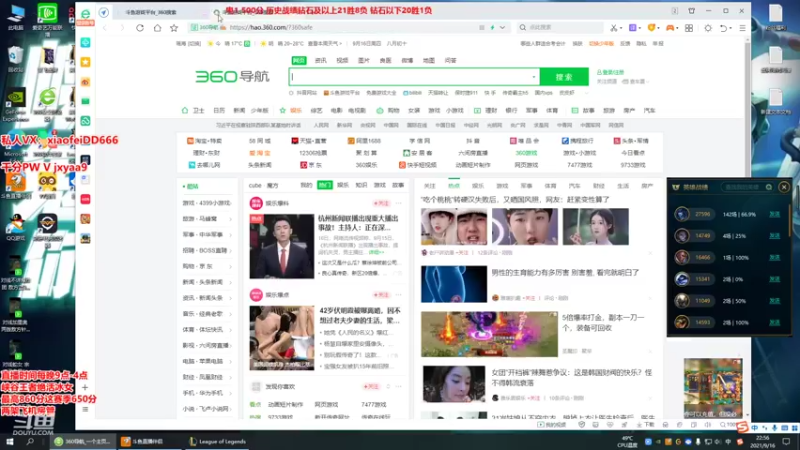Open search suggestions dropdown in 360 search box

(x=534, y=77)
